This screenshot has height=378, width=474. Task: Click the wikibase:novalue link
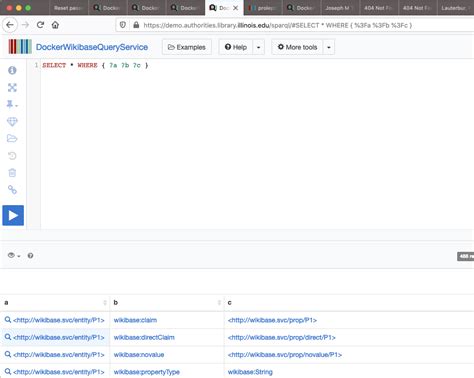pos(139,355)
